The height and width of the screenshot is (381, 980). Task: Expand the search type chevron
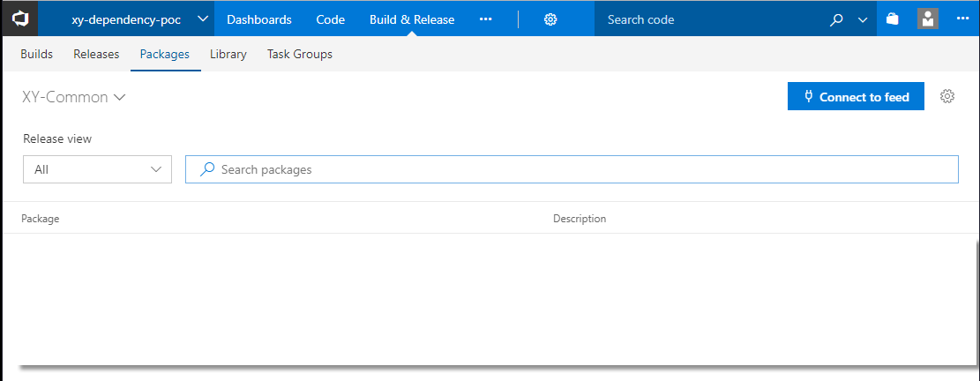(863, 19)
